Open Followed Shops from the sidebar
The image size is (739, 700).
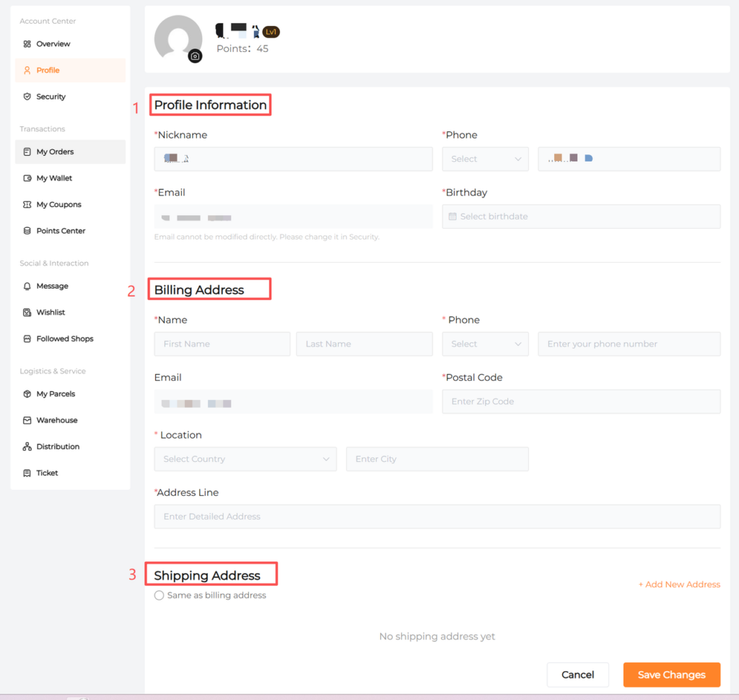pos(65,339)
